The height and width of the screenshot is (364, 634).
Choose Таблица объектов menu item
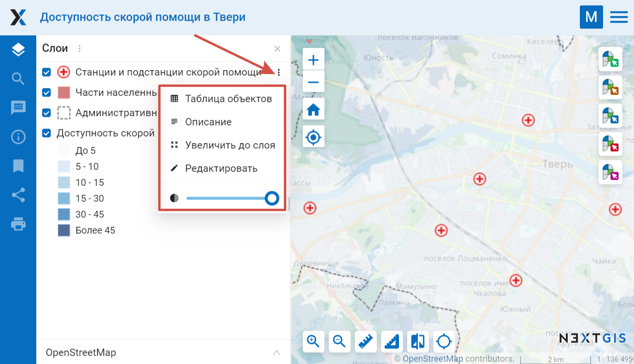click(x=222, y=99)
